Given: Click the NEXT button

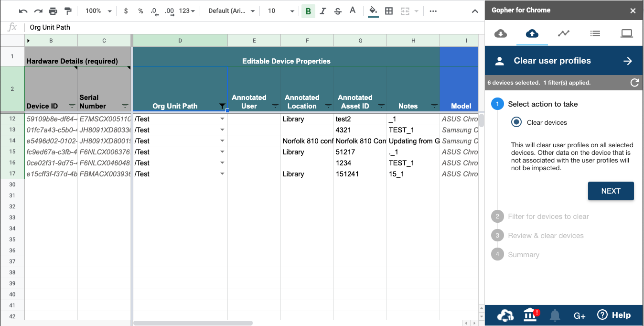Looking at the screenshot, I should pos(611,191).
